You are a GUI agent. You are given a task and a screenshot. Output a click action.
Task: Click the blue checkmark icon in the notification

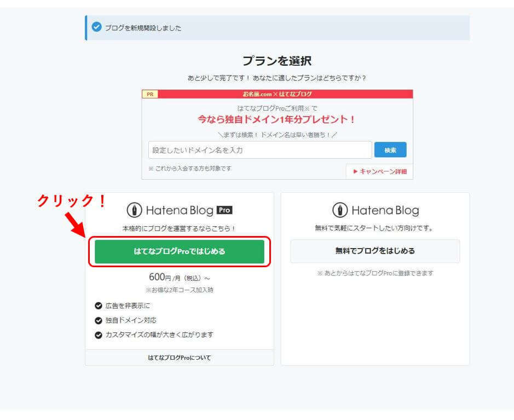96,27
